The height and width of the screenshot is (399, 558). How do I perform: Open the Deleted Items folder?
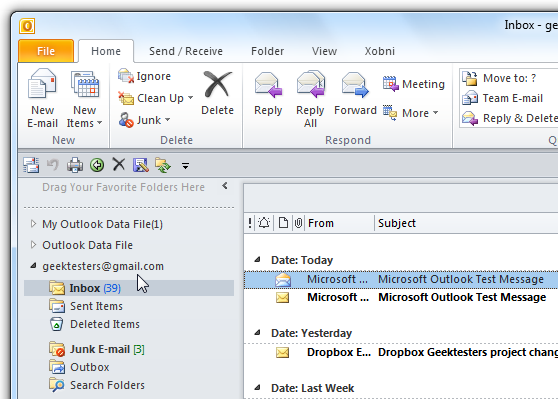click(x=94, y=324)
